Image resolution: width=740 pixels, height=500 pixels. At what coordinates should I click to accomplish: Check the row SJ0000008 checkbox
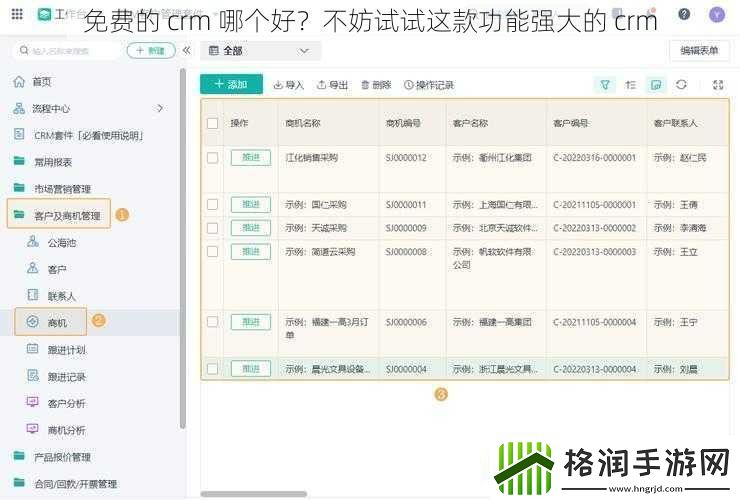point(212,251)
